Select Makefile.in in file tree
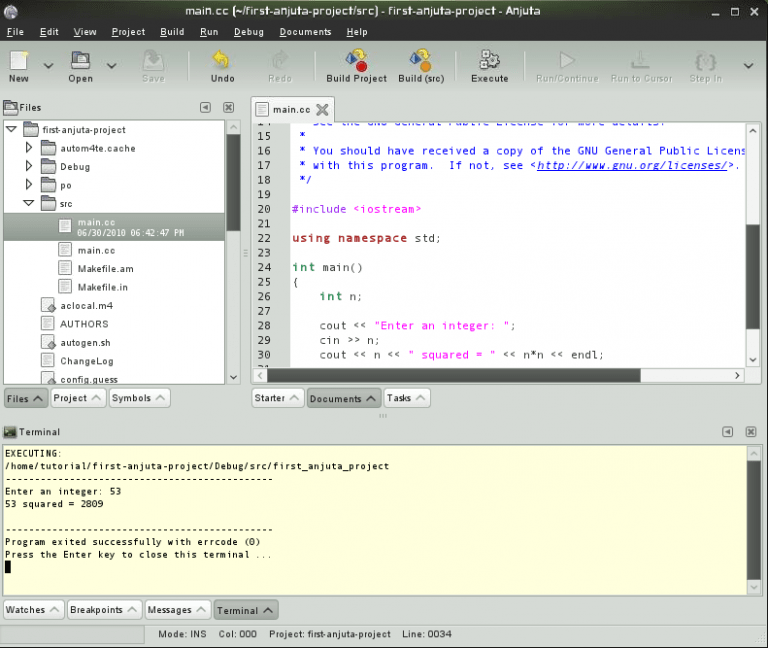768x648 pixels. pos(102,287)
